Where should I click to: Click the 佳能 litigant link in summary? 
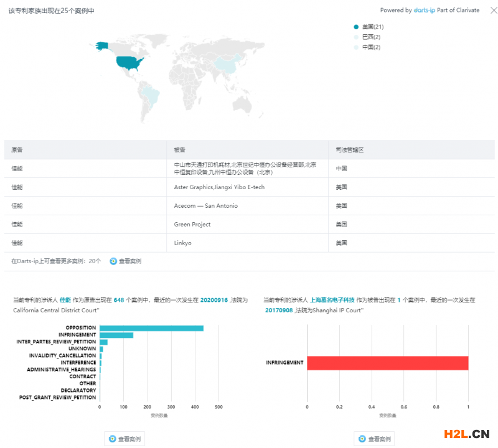65,300
